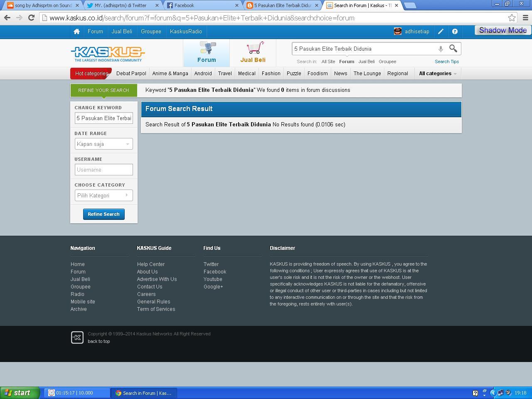Screen dimensions: 532x399
Task: Click the pencil create-post icon
Action: pyautogui.click(x=441, y=32)
